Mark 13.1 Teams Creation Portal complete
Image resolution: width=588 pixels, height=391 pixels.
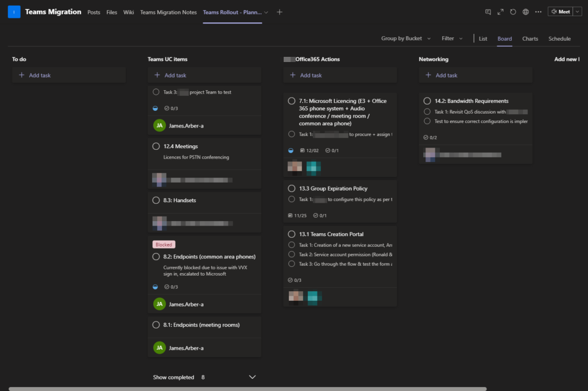pyautogui.click(x=291, y=234)
